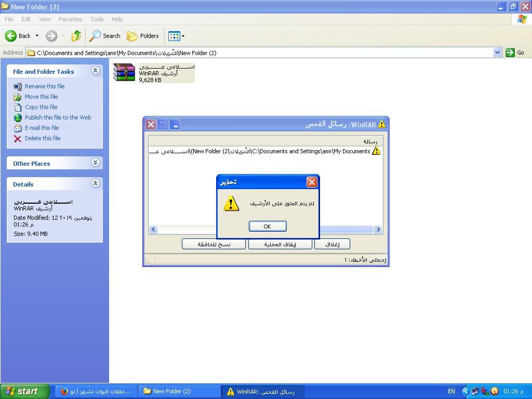This screenshot has width=532, height=399.
Task: Open the Back history dropdown arrow
Action: [37, 36]
